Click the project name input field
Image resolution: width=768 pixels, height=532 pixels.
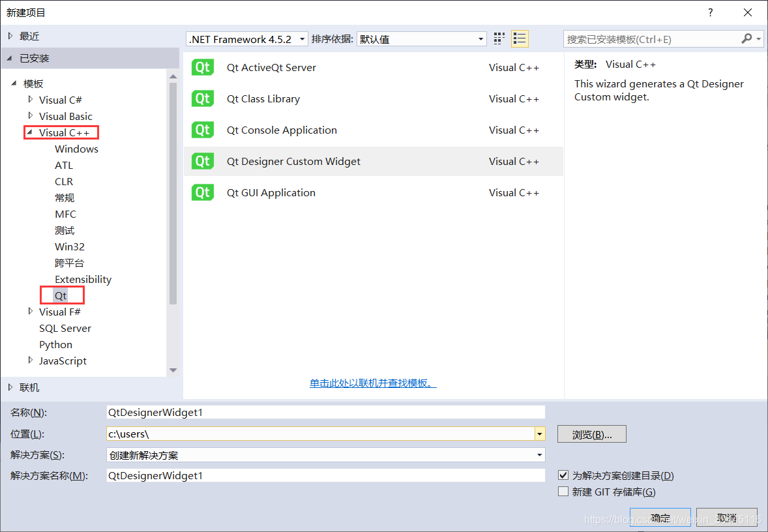[326, 413]
